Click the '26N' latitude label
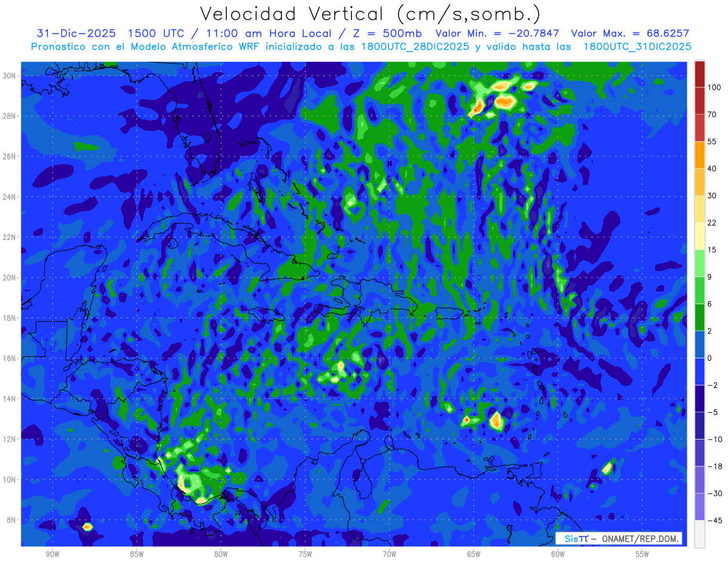The height and width of the screenshot is (562, 728). pyautogui.click(x=10, y=156)
